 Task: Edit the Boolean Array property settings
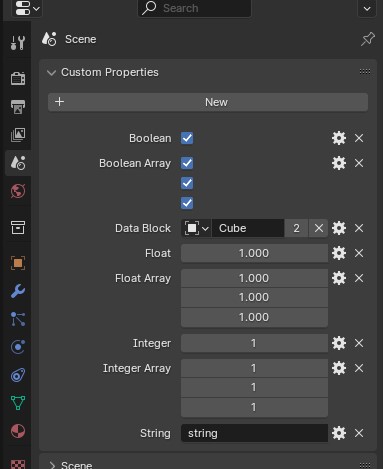tap(339, 163)
